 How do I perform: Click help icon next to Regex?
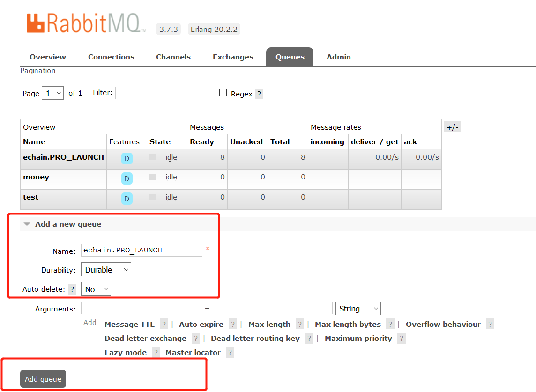coord(259,94)
